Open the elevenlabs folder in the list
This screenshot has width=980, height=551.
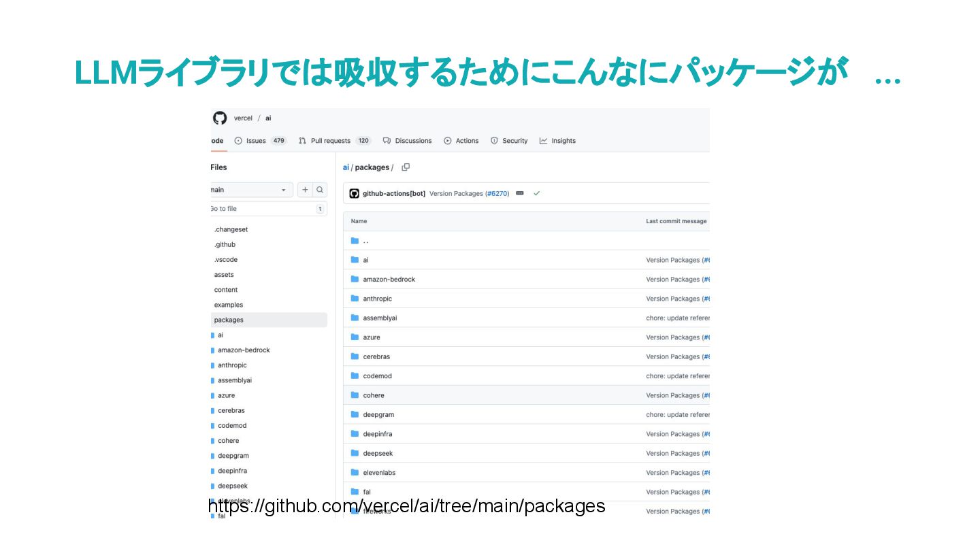379,473
